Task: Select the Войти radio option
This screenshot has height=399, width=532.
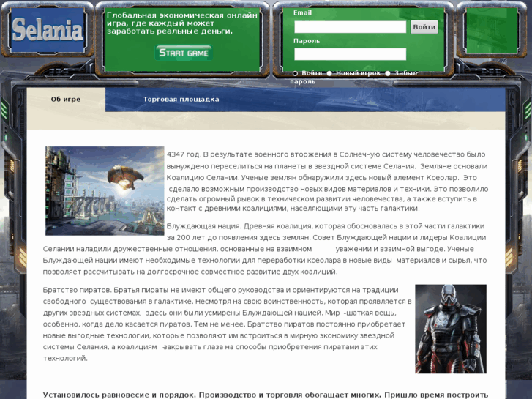Action: coord(295,73)
